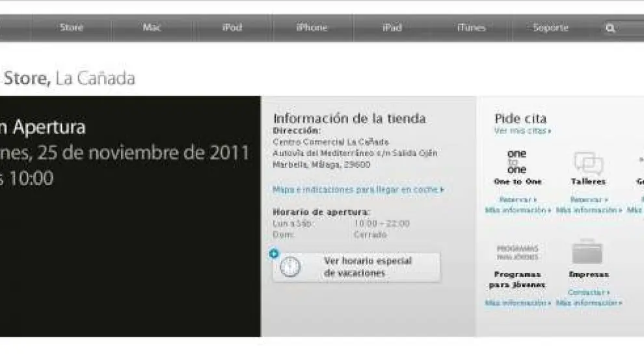The image size is (644, 362).
Task: Click the One to One logo icon
Action: click(x=517, y=161)
